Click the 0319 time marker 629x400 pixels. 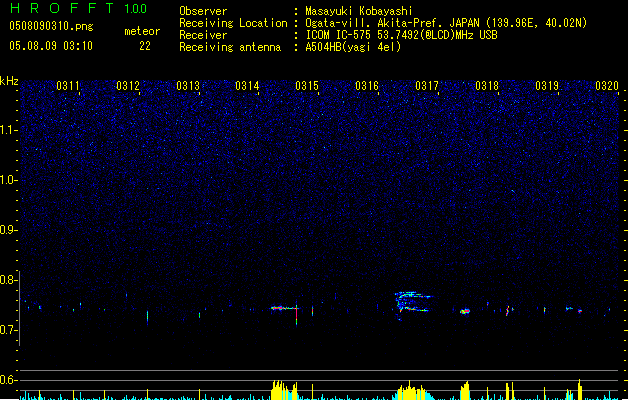(547, 86)
